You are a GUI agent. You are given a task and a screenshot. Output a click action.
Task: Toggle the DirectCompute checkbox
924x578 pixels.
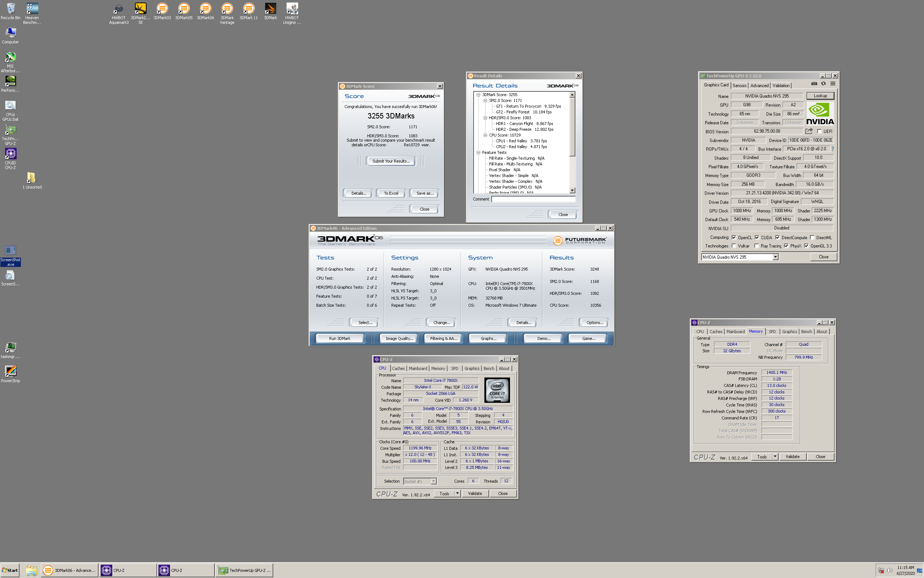tap(777, 237)
